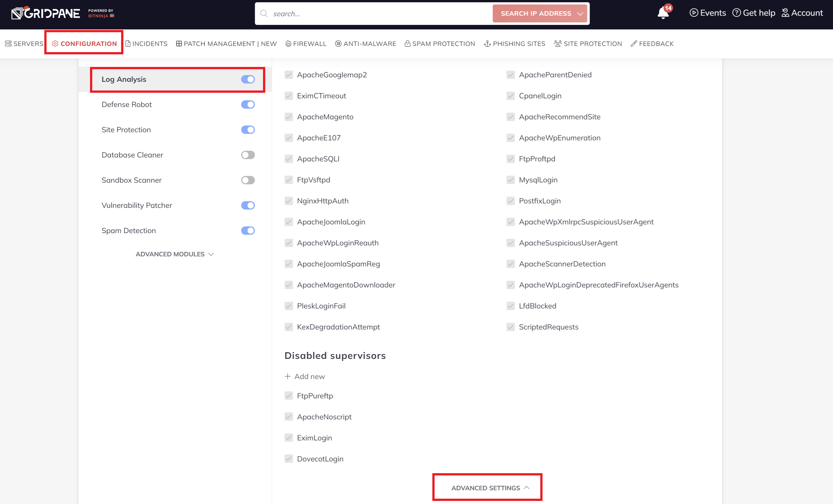Click Add new under Disabled supervisors
The width and height of the screenshot is (833, 504).
point(304,376)
